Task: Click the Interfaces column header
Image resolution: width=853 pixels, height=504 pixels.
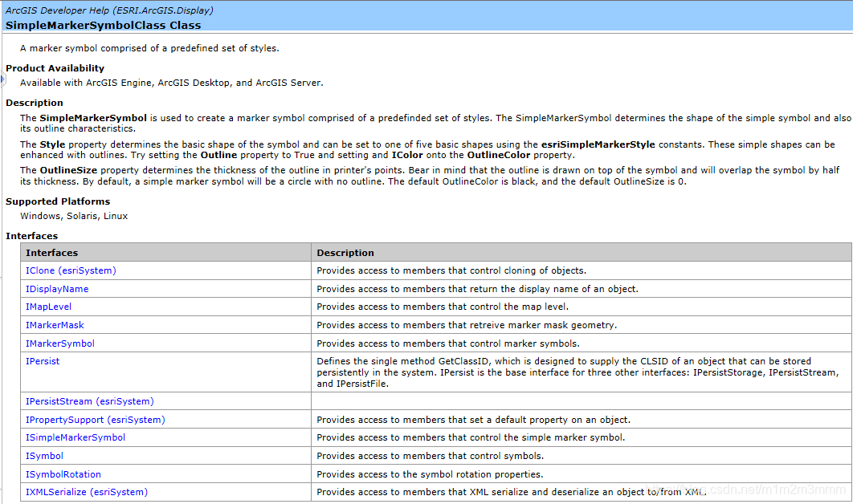Action: click(51, 252)
